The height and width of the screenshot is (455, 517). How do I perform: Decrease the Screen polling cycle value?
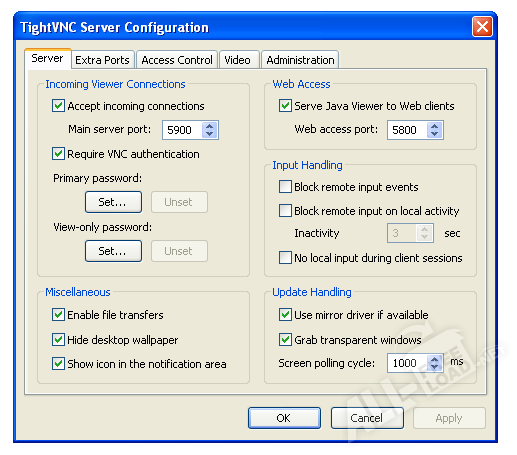pyautogui.click(x=434, y=367)
